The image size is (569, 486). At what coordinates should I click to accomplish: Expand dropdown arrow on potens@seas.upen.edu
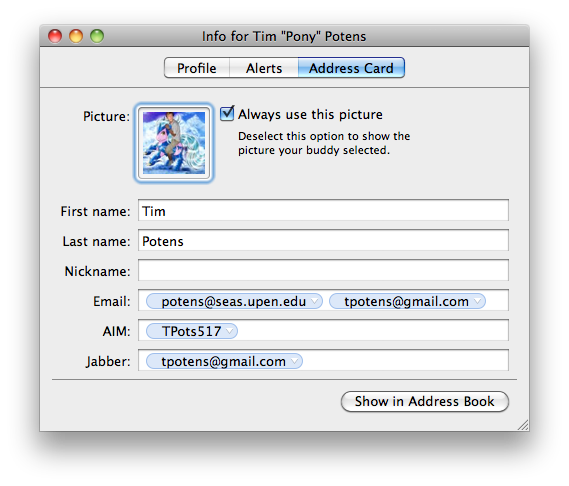click(x=315, y=301)
